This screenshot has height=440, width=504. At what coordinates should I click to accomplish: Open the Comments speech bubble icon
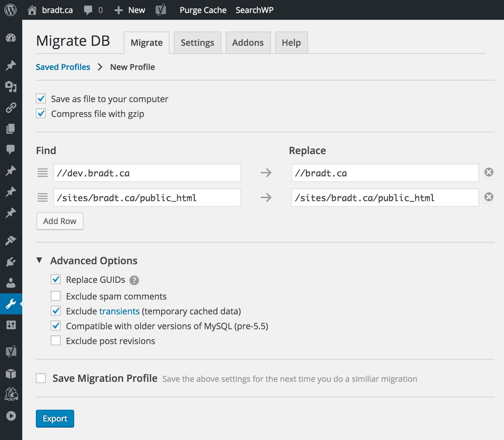11,150
